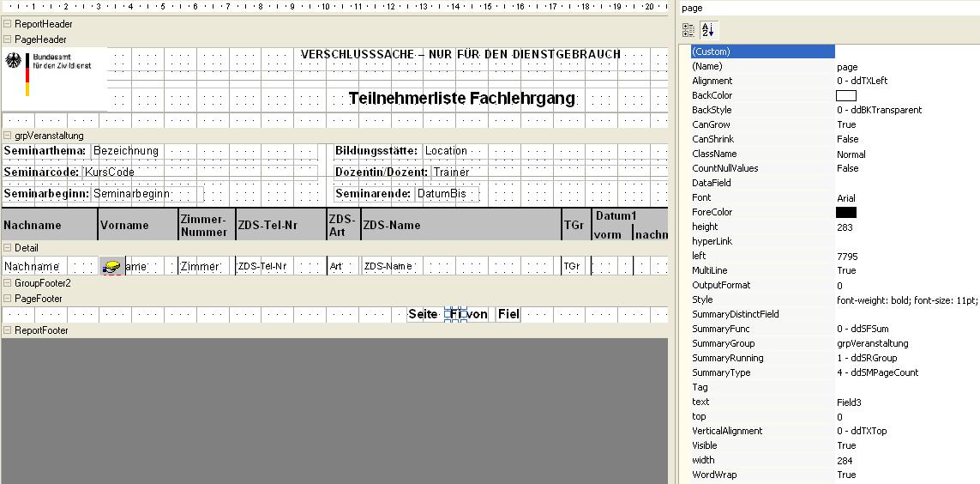Switch property grid to categorized view
980x484 pixels.
(x=688, y=30)
